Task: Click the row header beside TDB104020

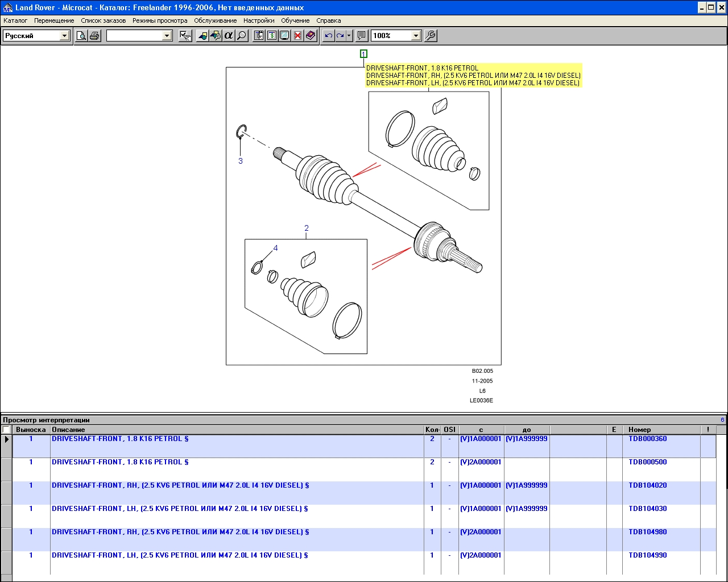Action: (6, 493)
